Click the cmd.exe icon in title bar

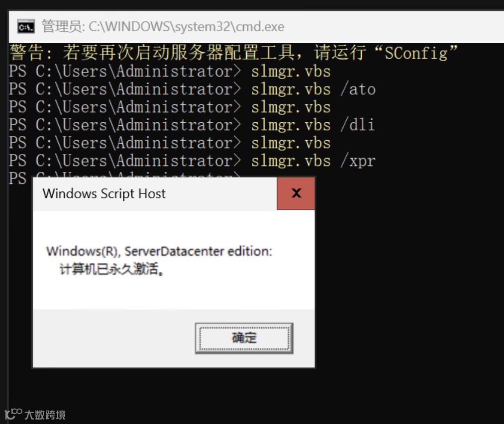coord(26,27)
